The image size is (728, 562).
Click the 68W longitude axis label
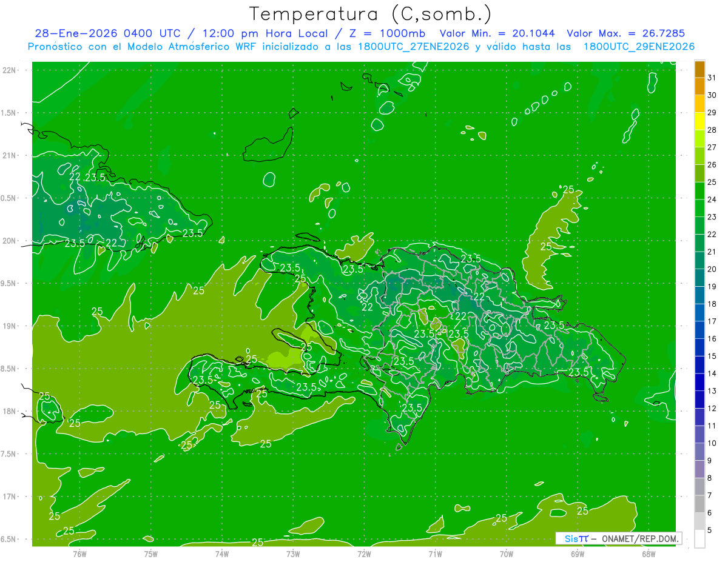[x=649, y=554]
